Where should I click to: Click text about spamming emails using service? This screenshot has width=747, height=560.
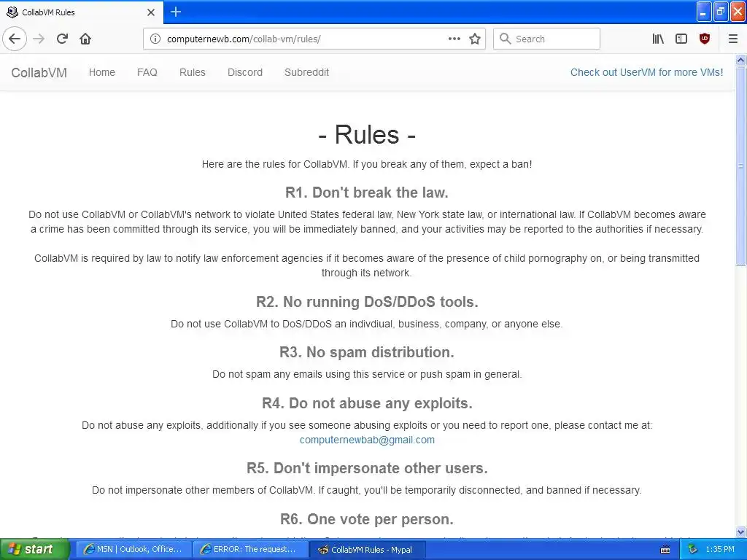pyautogui.click(x=367, y=374)
